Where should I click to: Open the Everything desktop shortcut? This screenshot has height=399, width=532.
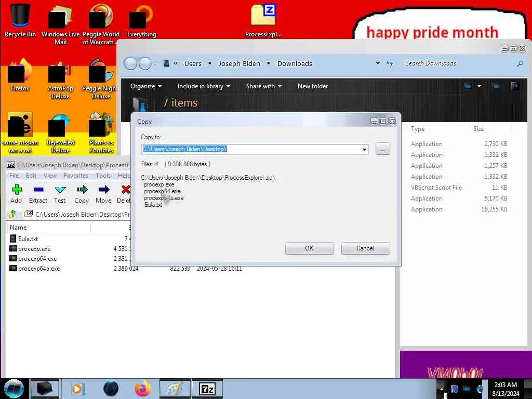coord(141,20)
